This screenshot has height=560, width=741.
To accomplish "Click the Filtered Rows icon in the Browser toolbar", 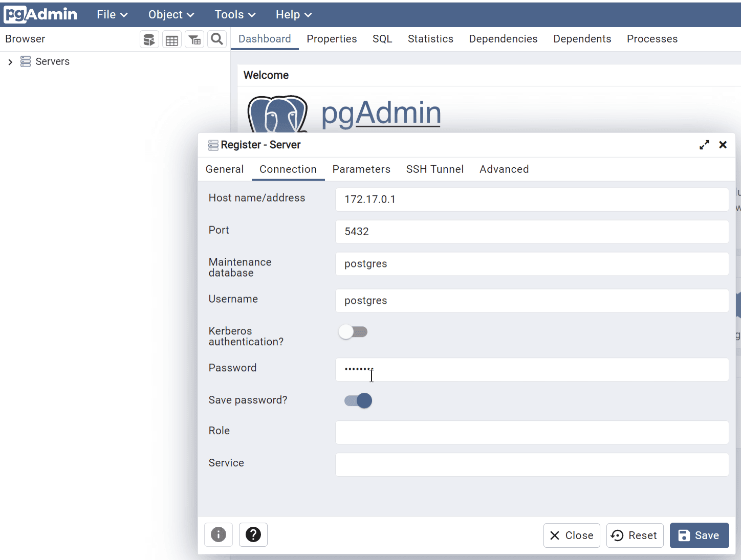I will (x=194, y=39).
